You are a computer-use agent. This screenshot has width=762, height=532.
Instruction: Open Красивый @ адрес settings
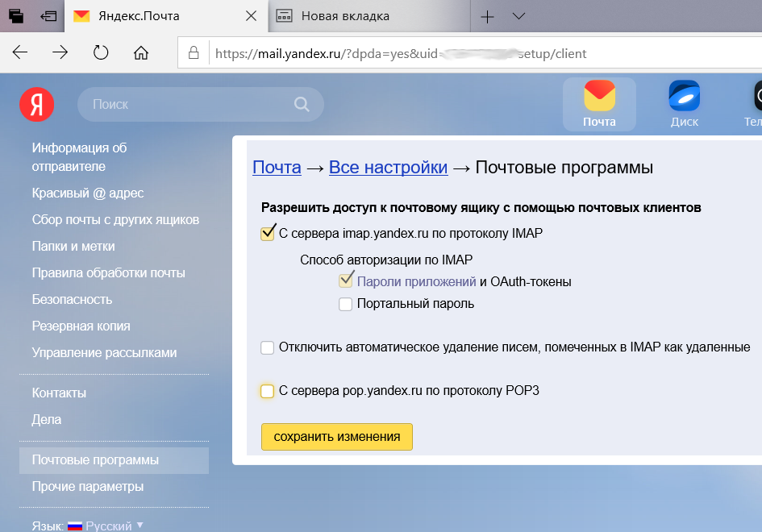pos(88,193)
